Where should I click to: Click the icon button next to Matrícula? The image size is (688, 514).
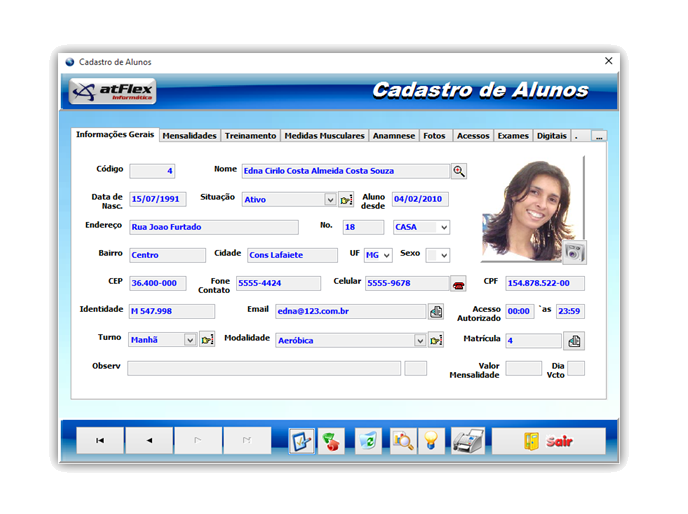[573, 341]
